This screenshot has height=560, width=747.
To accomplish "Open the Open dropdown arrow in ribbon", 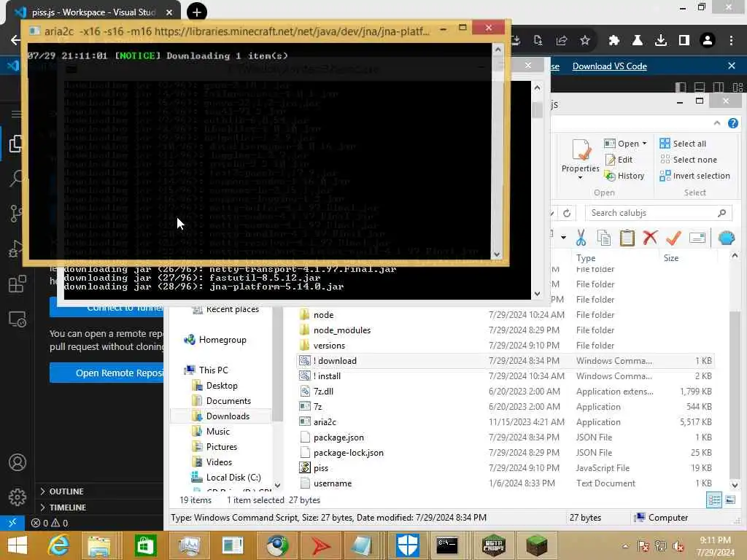I will tap(645, 144).
